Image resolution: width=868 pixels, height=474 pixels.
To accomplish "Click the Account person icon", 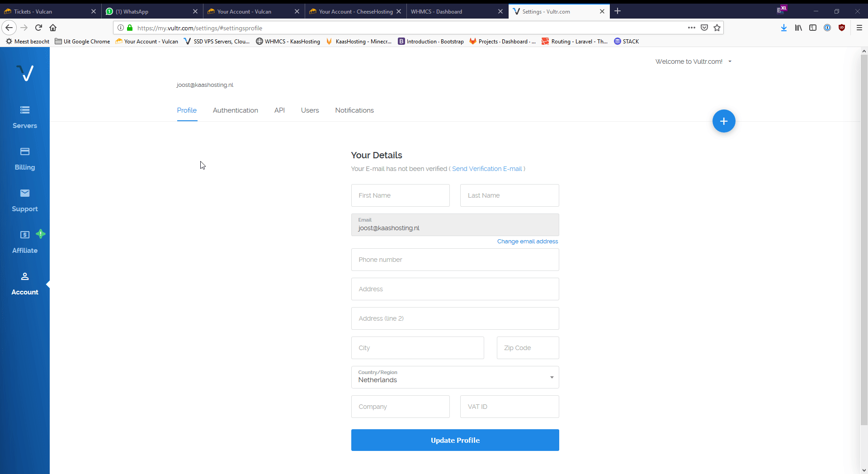I will pyautogui.click(x=25, y=276).
